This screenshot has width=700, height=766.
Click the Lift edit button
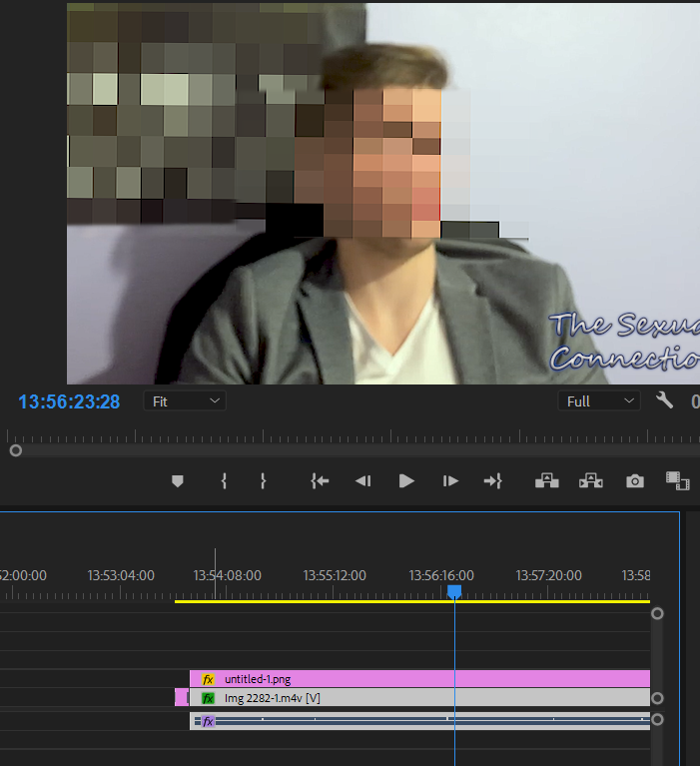(x=547, y=480)
